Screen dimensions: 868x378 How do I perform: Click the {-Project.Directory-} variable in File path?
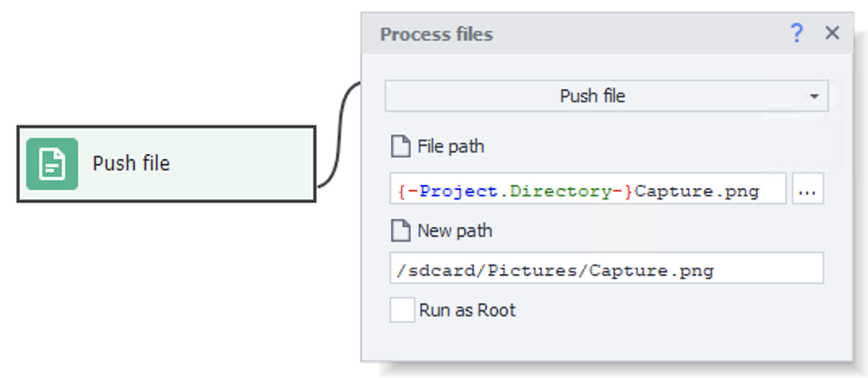pyautogui.click(x=516, y=191)
